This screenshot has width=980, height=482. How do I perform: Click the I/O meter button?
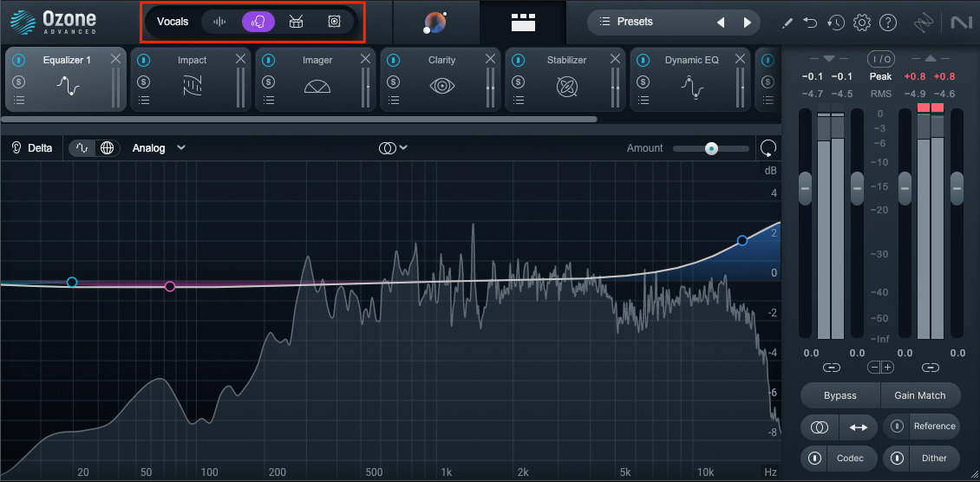coord(880,59)
